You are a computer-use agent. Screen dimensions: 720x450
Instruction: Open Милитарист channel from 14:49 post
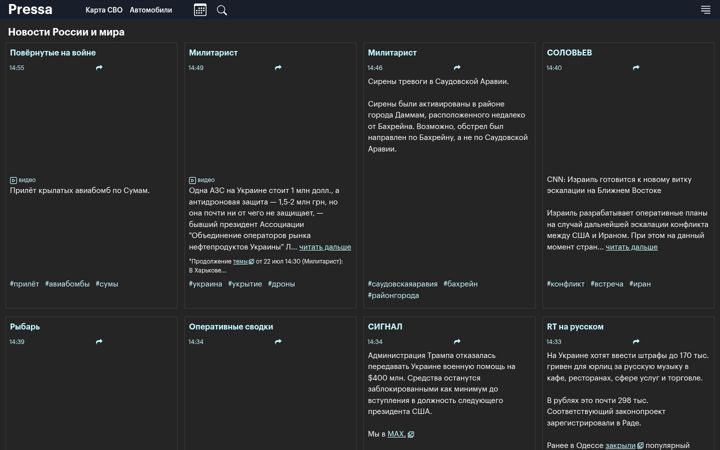213,53
